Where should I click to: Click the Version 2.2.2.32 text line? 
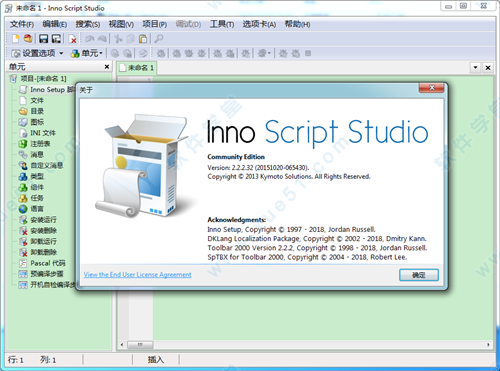[x=258, y=167]
